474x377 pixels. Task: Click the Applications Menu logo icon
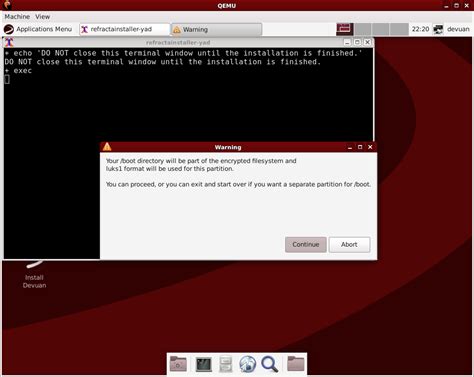pyautogui.click(x=9, y=29)
